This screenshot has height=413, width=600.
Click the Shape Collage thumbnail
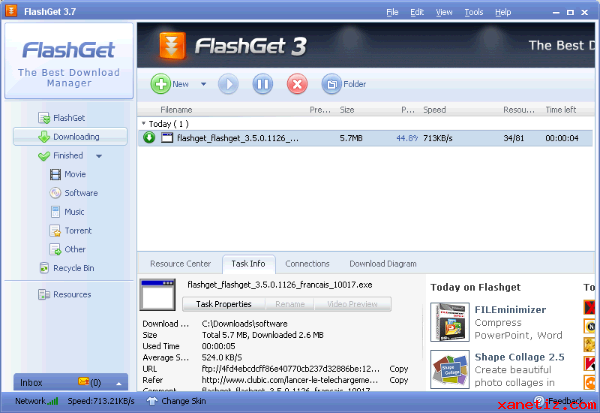coord(450,369)
